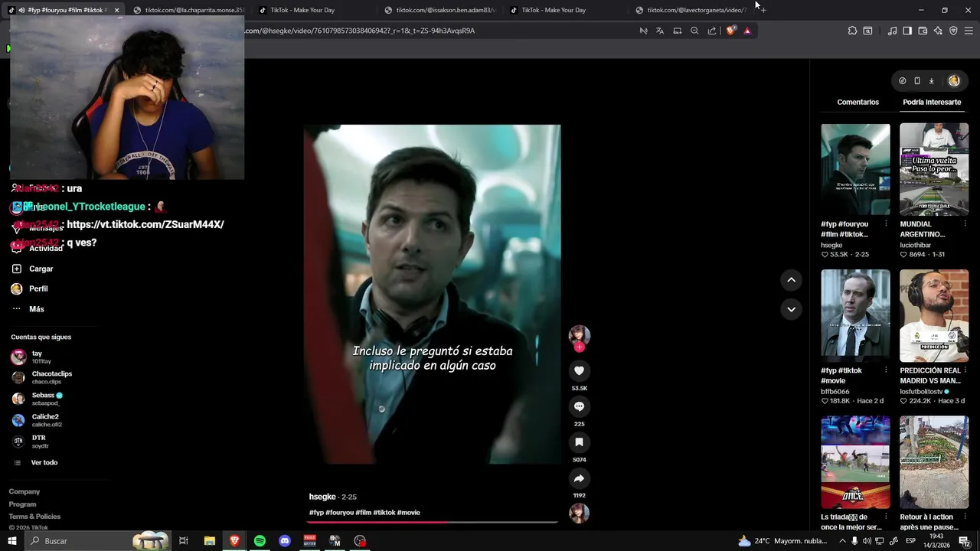Pause the playing video in the player
The image size is (980, 551).
(432, 294)
